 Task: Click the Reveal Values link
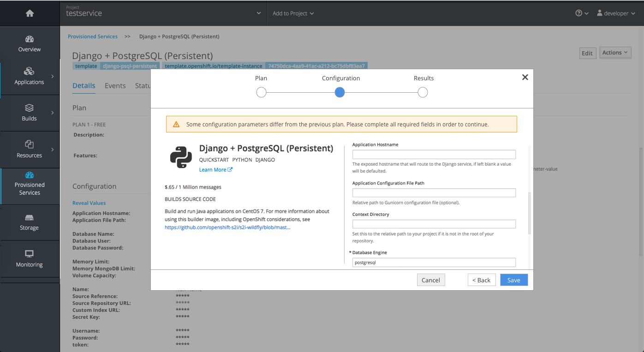89,203
